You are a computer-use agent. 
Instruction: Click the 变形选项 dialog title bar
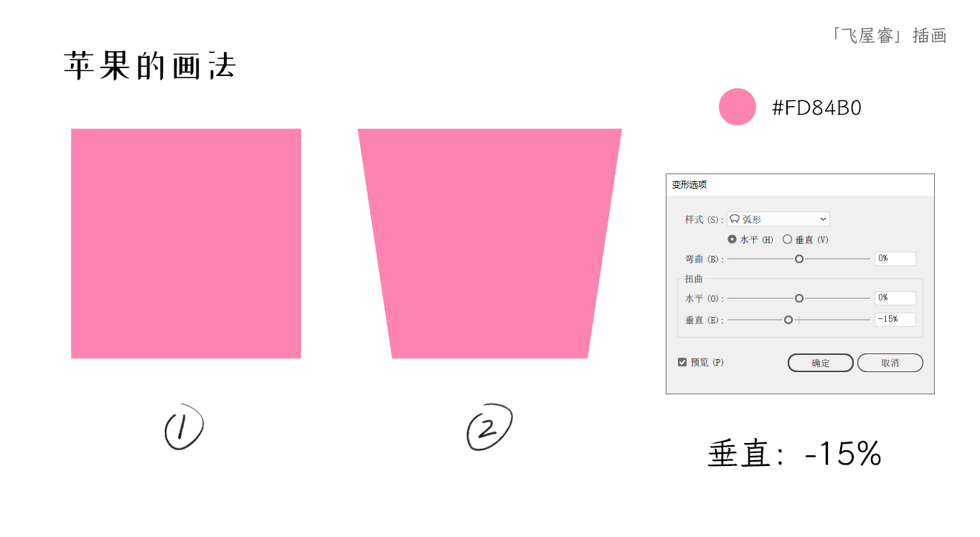(x=800, y=185)
